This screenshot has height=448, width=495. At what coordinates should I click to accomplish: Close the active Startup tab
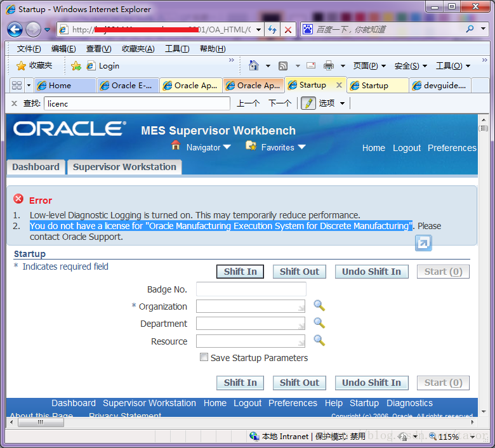[339, 84]
